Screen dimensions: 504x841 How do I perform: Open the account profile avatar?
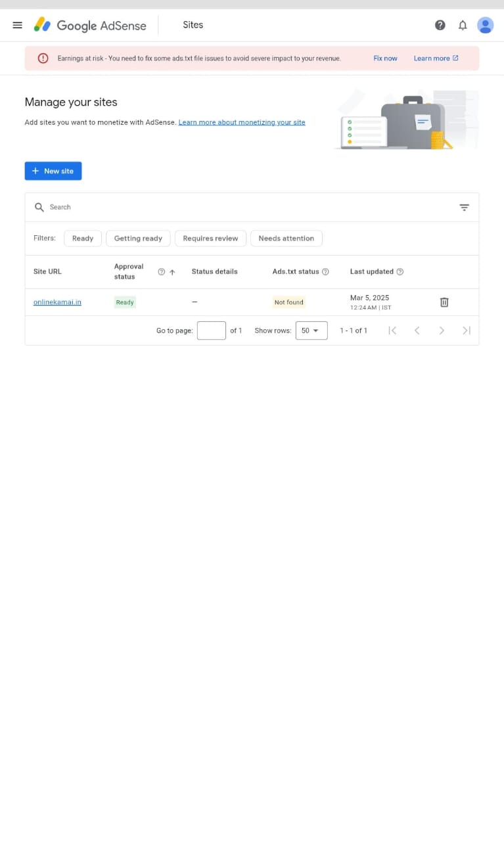(x=485, y=25)
